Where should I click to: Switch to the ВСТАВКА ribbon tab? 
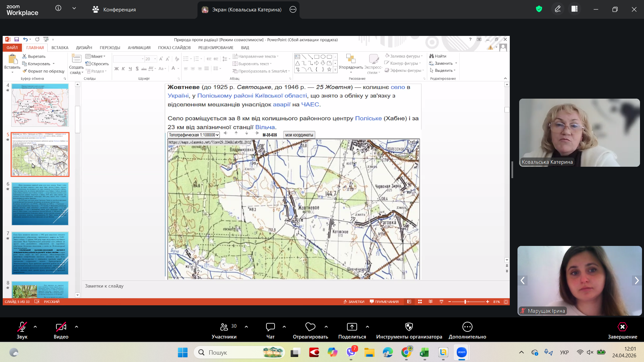pos(60,48)
